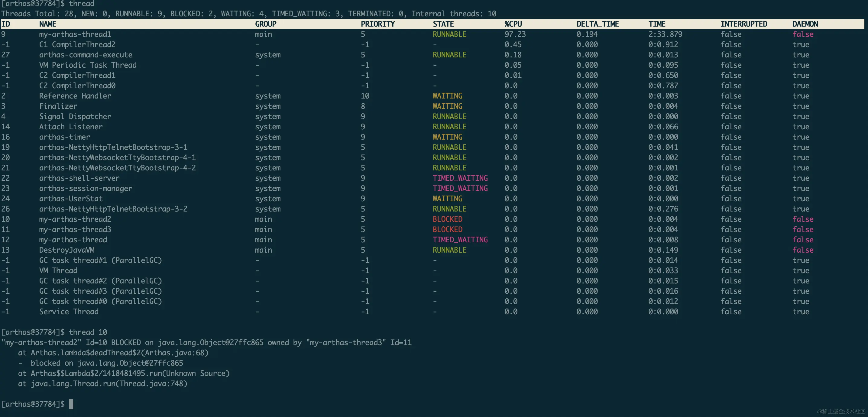Viewport: 868px width, 417px height.
Task: Click the INTERRUPTED column header
Action: (744, 24)
